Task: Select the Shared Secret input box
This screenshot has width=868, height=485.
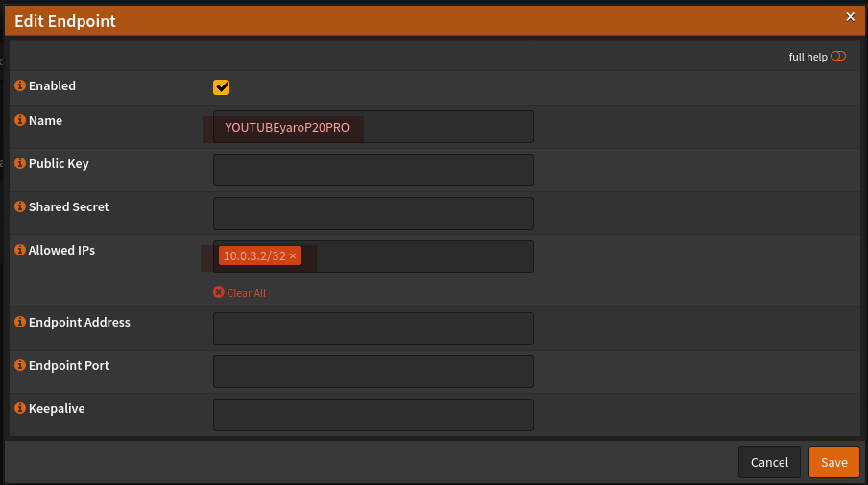Action: [x=373, y=213]
